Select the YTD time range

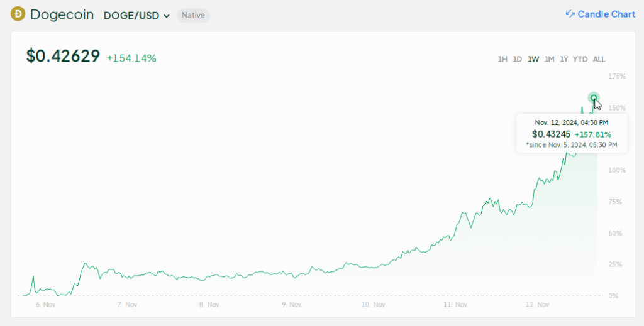(580, 59)
